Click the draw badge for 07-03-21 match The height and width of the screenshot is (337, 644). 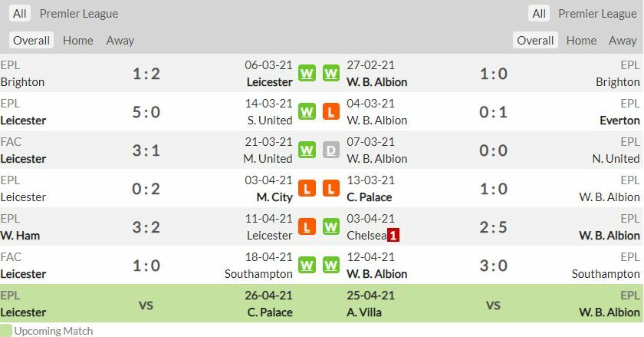(x=331, y=150)
